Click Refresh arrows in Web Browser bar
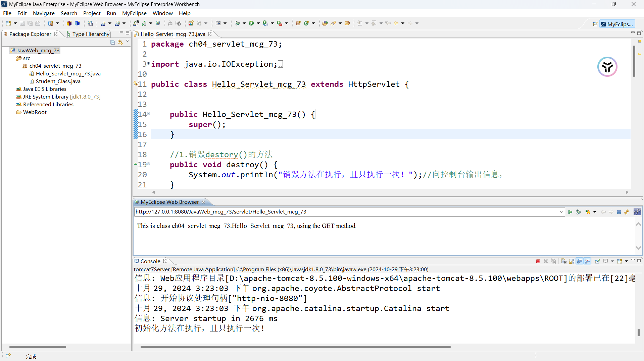644x361 pixels. 627,212
